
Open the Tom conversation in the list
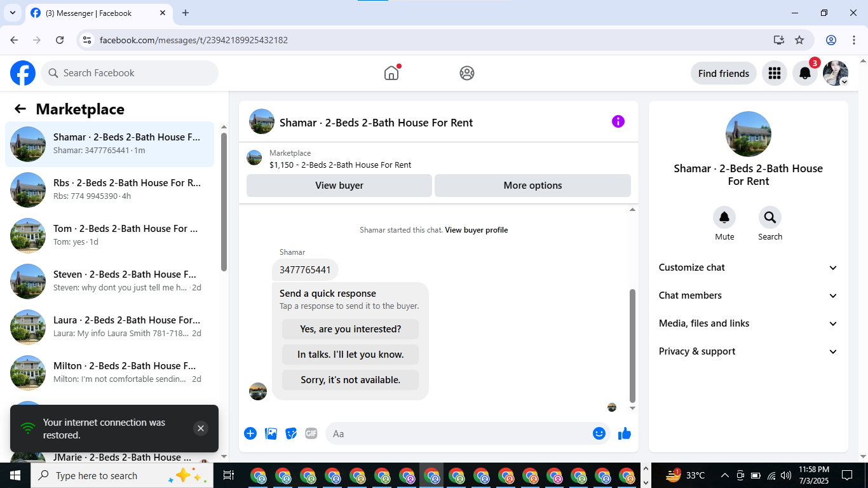point(109,236)
